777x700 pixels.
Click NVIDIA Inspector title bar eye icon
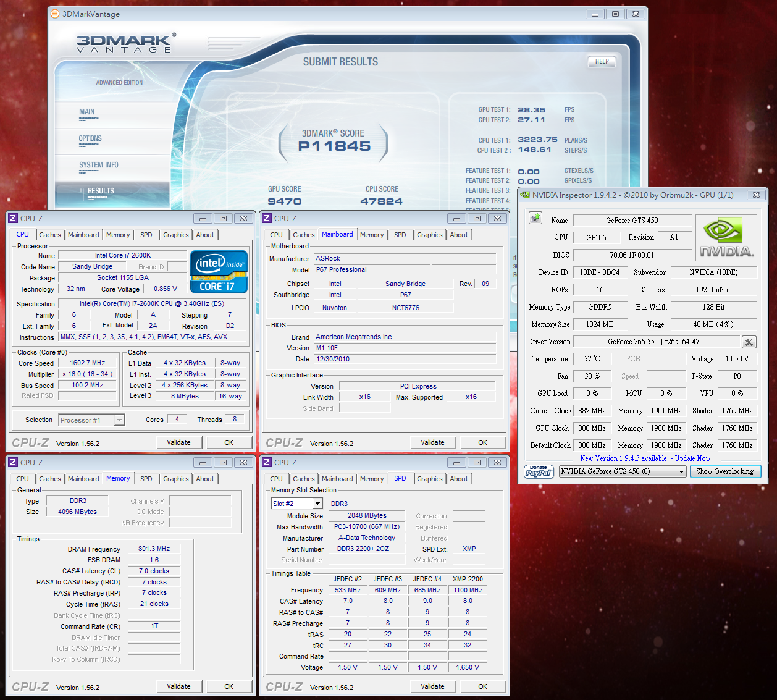[525, 195]
